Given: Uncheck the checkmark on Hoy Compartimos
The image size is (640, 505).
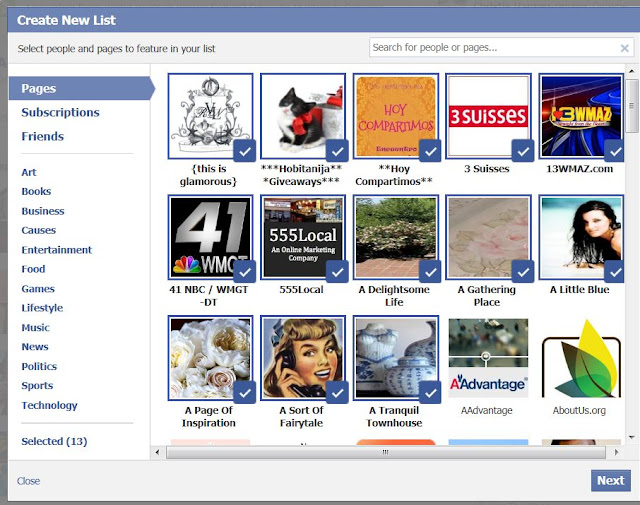Looking at the screenshot, I should coord(430,151).
